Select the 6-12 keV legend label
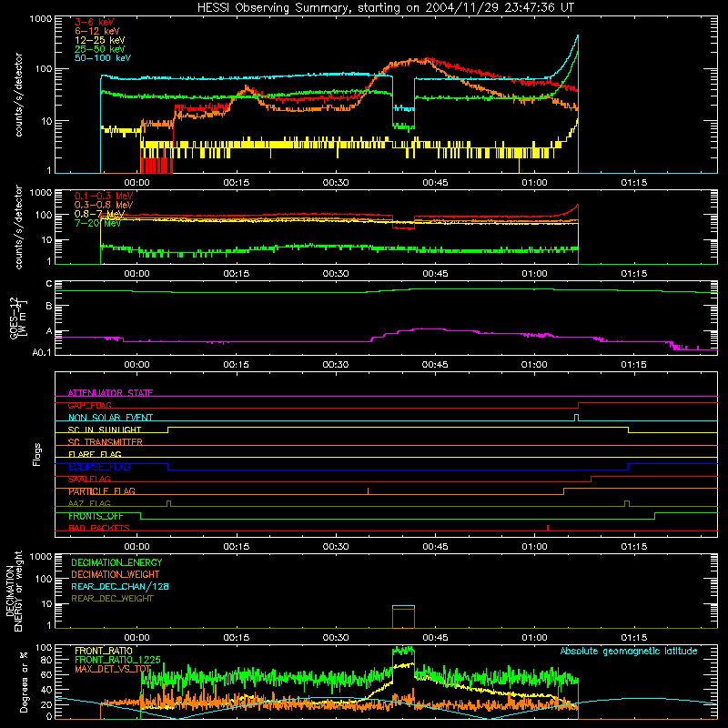 click(x=97, y=31)
